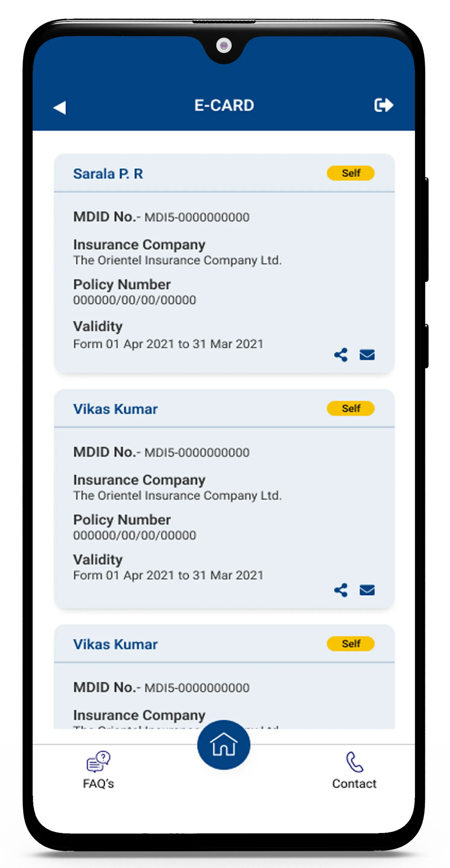The height and width of the screenshot is (868, 450).
Task: Share Sarala P. R's e-card
Action: pos(341,355)
